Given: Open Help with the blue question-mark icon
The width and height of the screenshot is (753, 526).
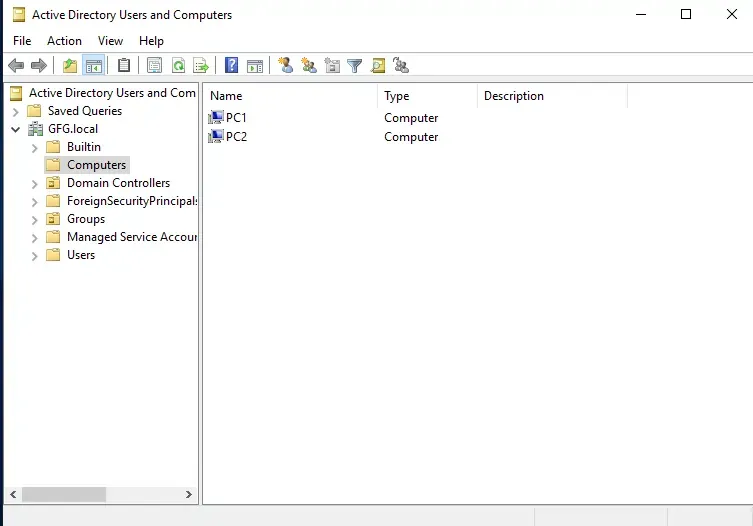Looking at the screenshot, I should tap(231, 65).
